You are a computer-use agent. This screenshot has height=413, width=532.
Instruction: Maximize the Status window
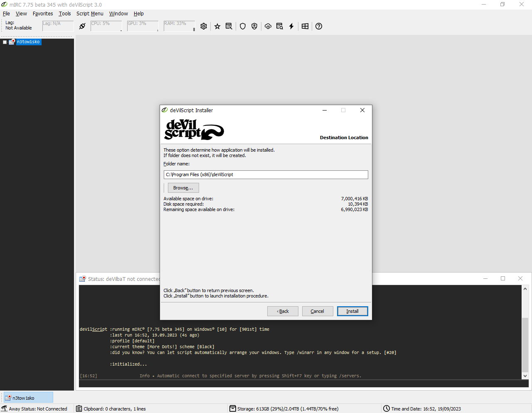click(503, 278)
